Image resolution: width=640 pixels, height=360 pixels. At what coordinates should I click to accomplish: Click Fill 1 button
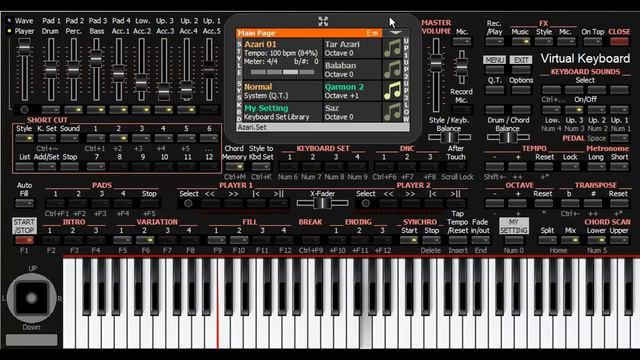(216, 240)
